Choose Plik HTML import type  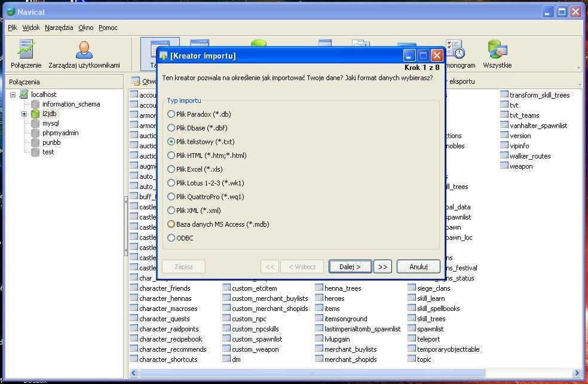tap(171, 156)
